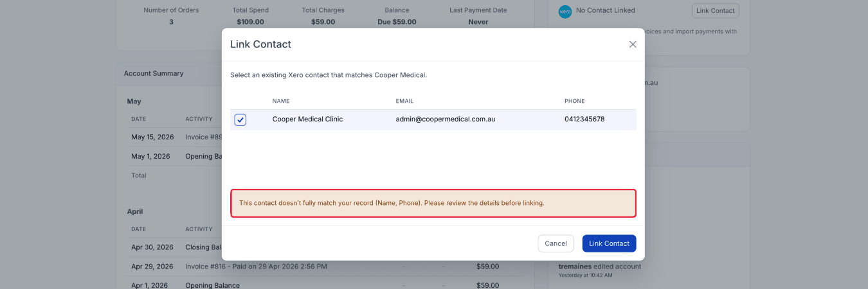The height and width of the screenshot is (289, 868).
Task: Select the Cooper Medical Clinic name cell
Action: click(307, 119)
